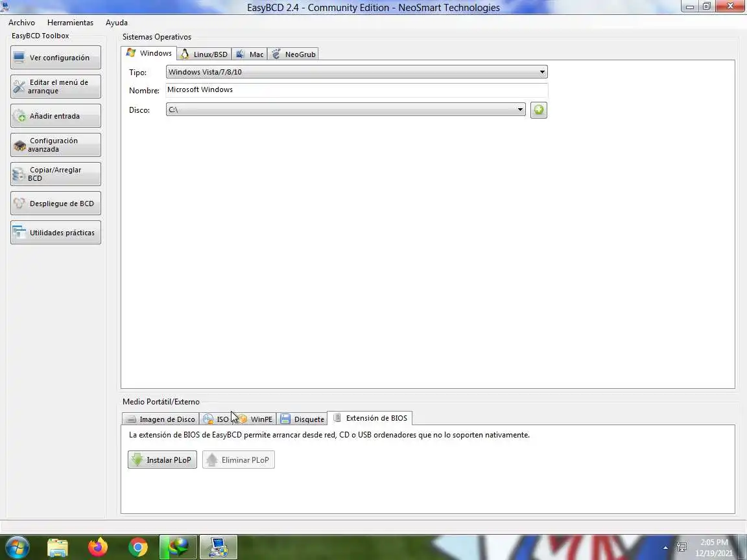This screenshot has width=747, height=560.
Task: Open Copiar/Arreglar BCD
Action: coord(56,174)
